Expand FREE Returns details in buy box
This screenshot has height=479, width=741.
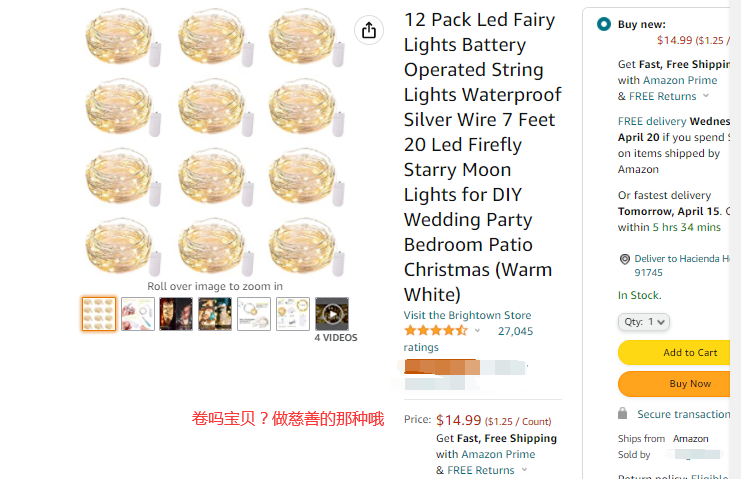pos(706,96)
